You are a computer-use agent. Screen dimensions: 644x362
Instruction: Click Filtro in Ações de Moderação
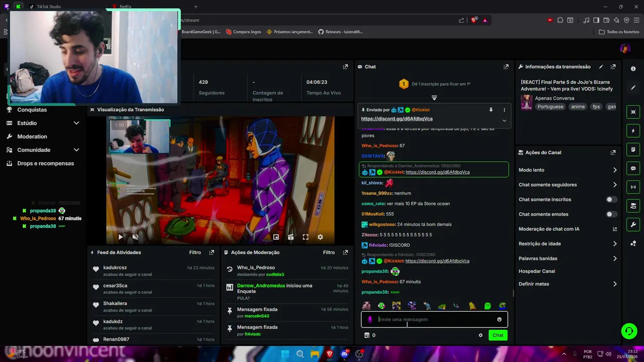pyautogui.click(x=329, y=252)
